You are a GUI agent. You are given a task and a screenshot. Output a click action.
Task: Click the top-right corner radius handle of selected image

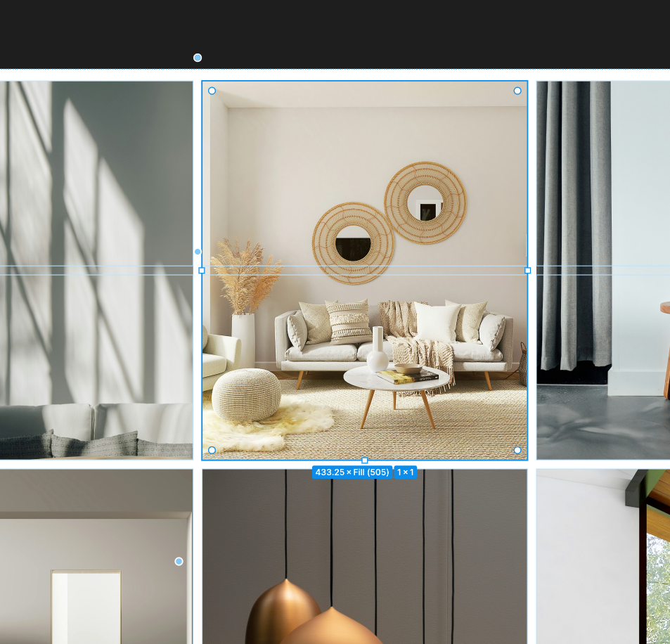pos(517,91)
